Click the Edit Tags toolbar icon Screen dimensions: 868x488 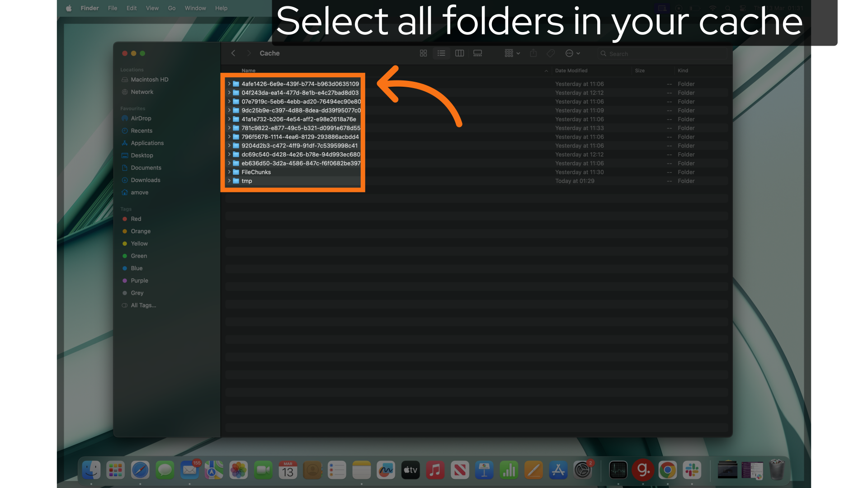click(551, 53)
